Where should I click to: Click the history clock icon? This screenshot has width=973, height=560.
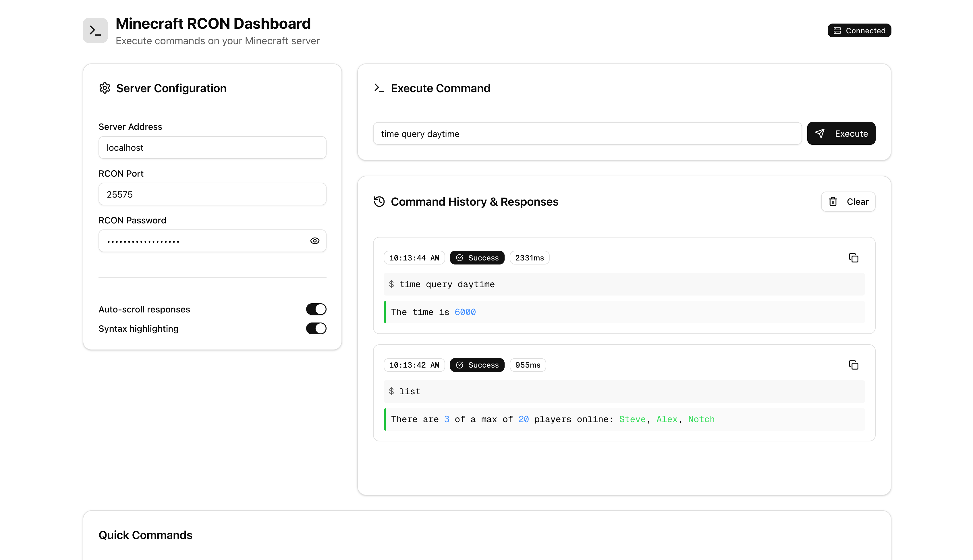379,202
